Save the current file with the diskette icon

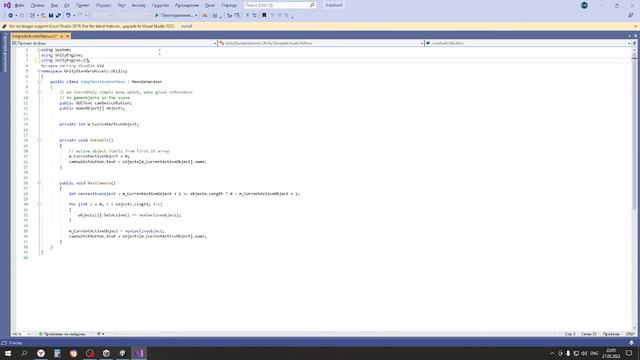tap(51, 15)
